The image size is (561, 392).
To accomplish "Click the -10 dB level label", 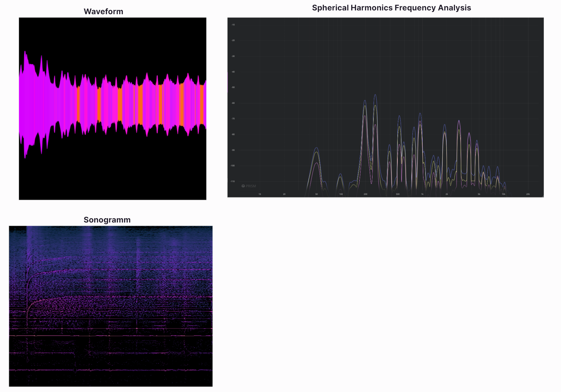I will 233,25.
